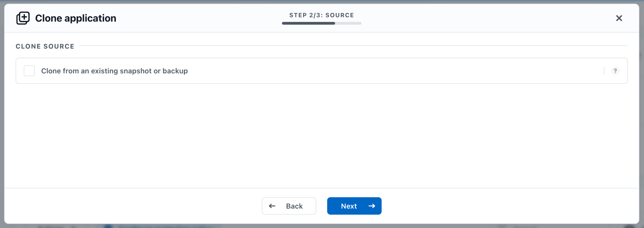Viewport: 644px width, 228px height.
Task: Go back using the Back button
Action: pyautogui.click(x=289, y=206)
